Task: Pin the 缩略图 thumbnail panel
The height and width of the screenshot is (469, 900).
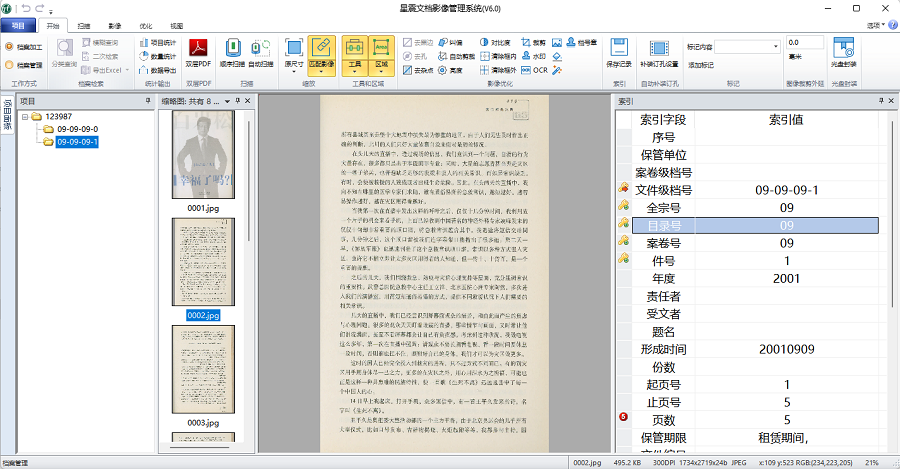Action: point(238,101)
